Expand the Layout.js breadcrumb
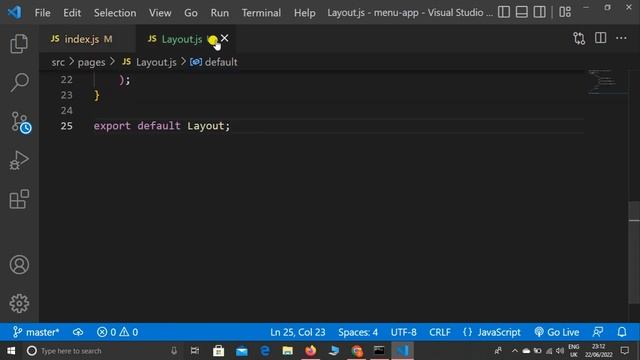This screenshot has width=640, height=360. 149,62
